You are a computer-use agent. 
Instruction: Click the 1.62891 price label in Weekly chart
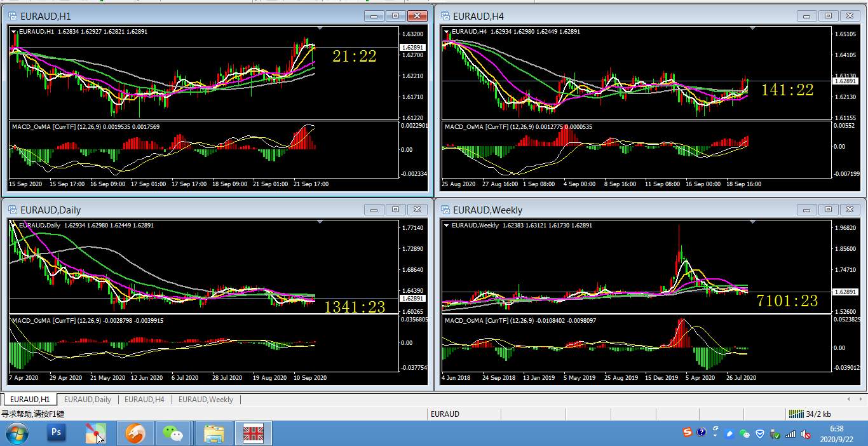(x=846, y=292)
